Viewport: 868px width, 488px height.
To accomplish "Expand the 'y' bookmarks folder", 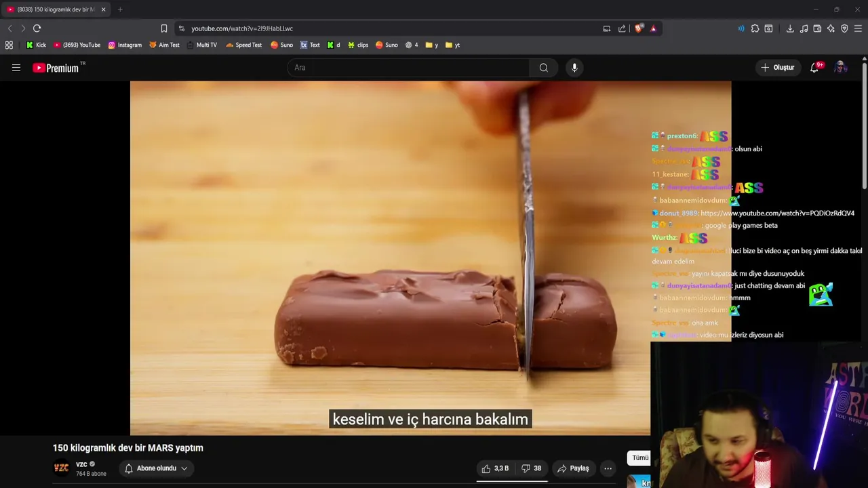I will click(431, 45).
